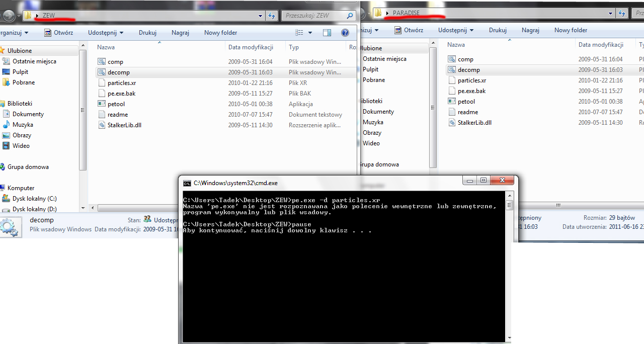The height and width of the screenshot is (344, 644).
Task: Open Obrazy in ZEW navigation pane
Action: coord(17,135)
